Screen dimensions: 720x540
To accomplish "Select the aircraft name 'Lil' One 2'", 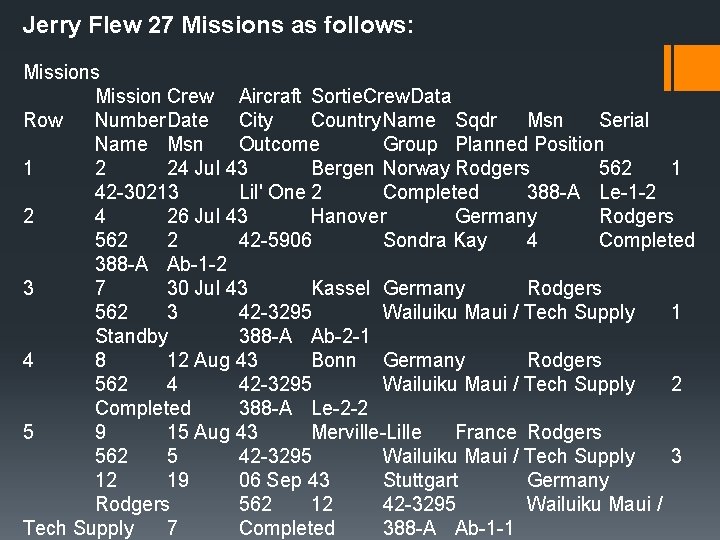I will click(281, 192).
